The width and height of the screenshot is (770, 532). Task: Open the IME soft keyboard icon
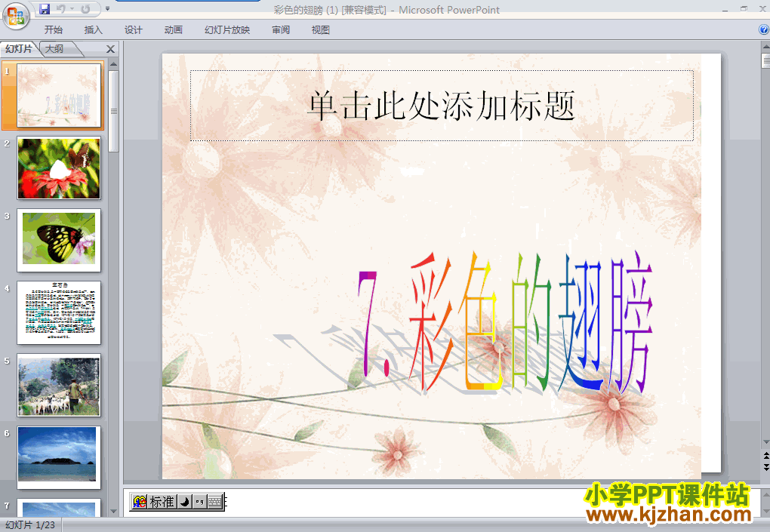[215, 502]
